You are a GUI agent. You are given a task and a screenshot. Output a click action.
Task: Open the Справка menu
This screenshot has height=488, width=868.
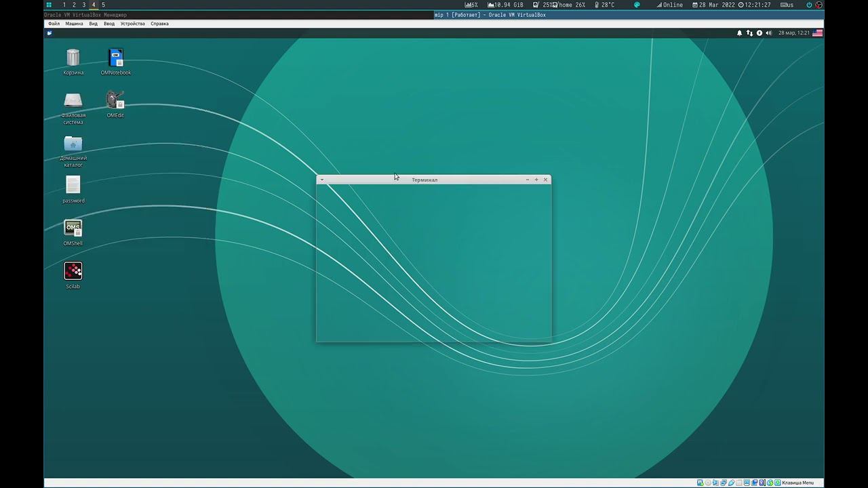[x=160, y=24]
